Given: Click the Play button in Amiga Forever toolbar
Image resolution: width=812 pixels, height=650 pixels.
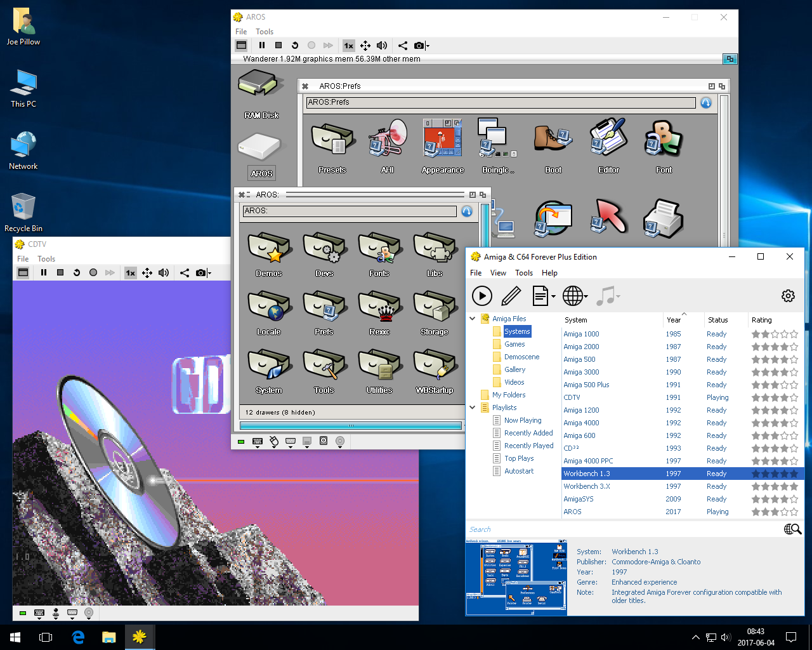Looking at the screenshot, I should pyautogui.click(x=481, y=296).
